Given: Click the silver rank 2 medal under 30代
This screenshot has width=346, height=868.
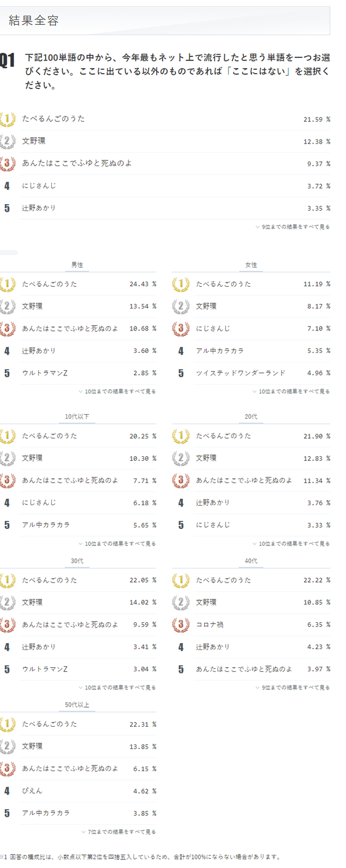Looking at the screenshot, I should pos(7,603).
